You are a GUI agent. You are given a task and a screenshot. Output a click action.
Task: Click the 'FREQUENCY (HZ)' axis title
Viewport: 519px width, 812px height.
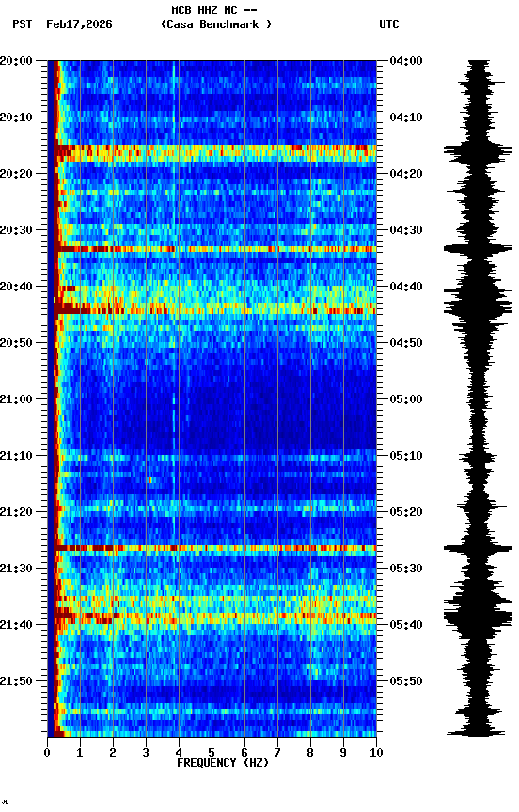223,763
